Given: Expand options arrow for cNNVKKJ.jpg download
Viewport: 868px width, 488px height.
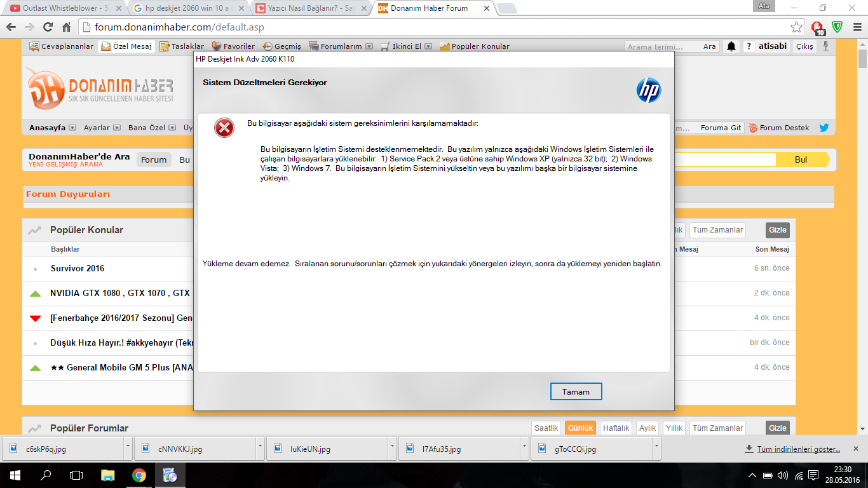Looking at the screenshot, I should point(260,449).
